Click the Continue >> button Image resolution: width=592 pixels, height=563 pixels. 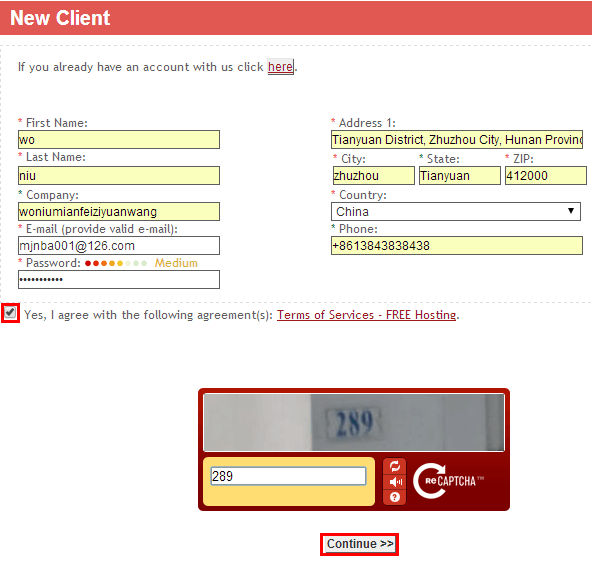click(x=359, y=544)
